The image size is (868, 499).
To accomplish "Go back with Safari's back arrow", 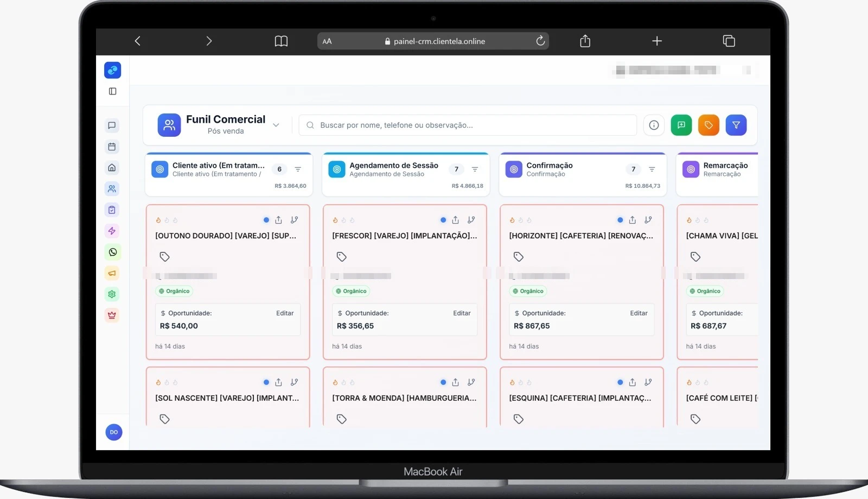I will (137, 41).
